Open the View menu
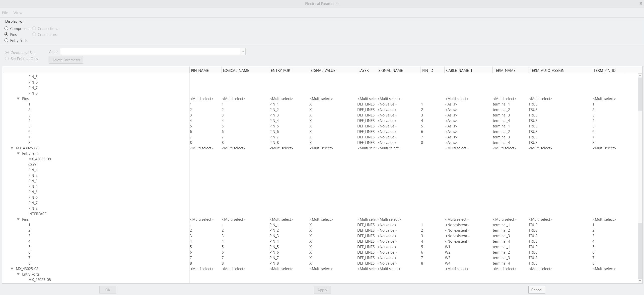644x295 pixels. click(x=17, y=12)
